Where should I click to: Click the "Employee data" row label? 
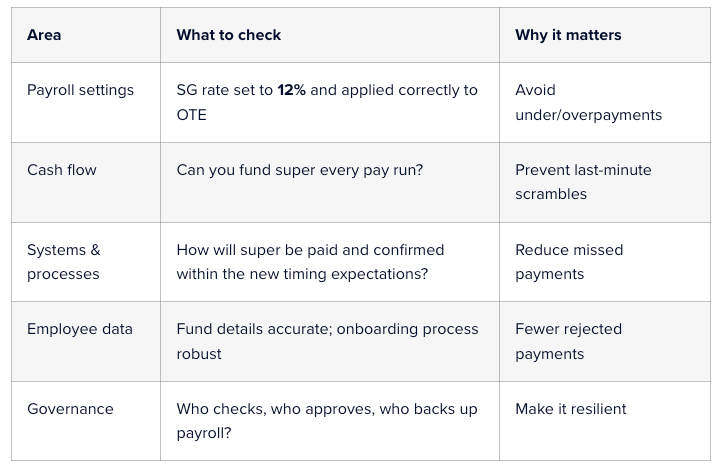pos(80,329)
